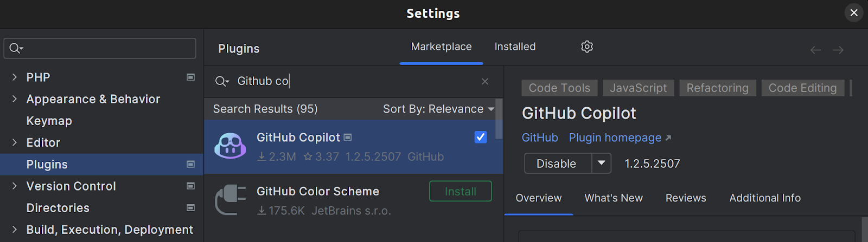Switch to the Installed tab
The width and height of the screenshot is (868, 242).
tap(515, 47)
